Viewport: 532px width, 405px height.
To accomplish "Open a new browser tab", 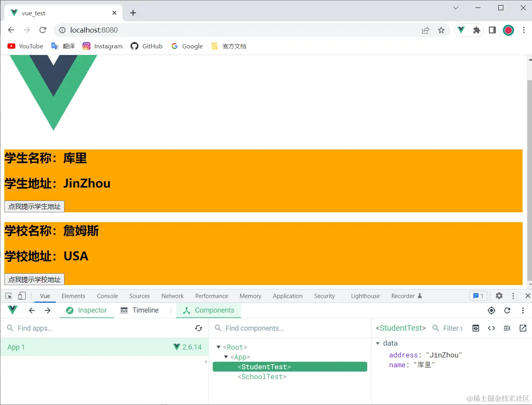I will (133, 13).
